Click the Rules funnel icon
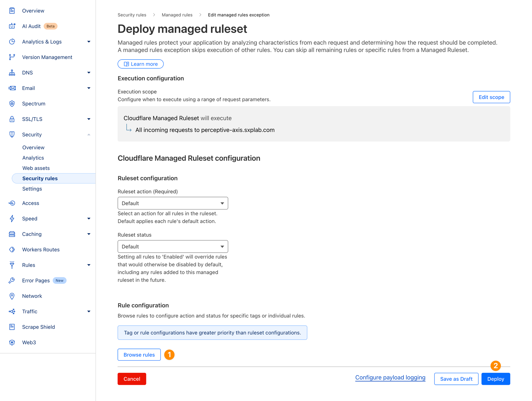 pos(12,265)
